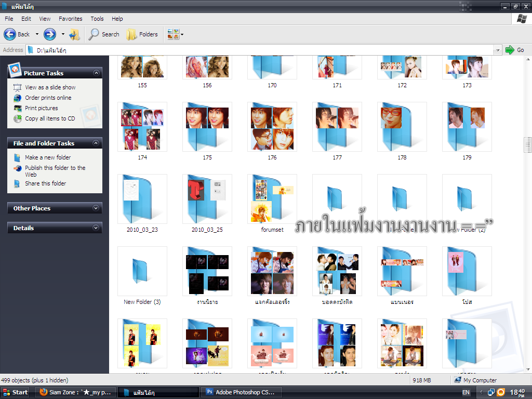Screen dimensions: 532x399
Task: Toggle the Folders pane button
Action: [142, 34]
